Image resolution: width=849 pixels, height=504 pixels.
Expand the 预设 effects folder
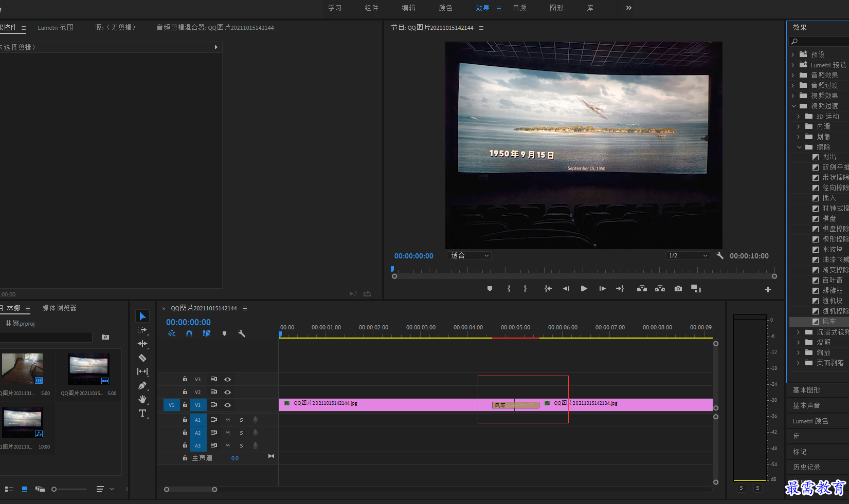(792, 54)
